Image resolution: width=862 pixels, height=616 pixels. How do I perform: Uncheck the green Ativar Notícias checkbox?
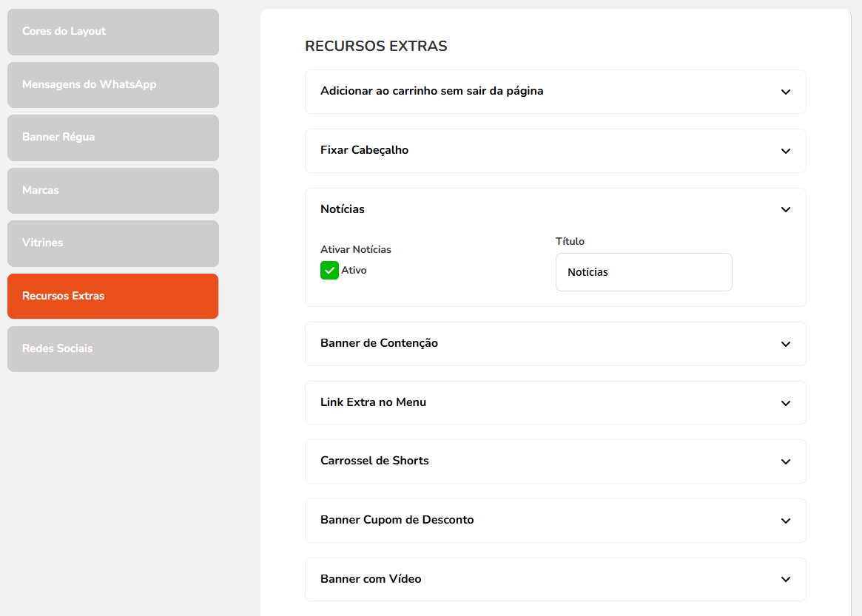point(329,271)
